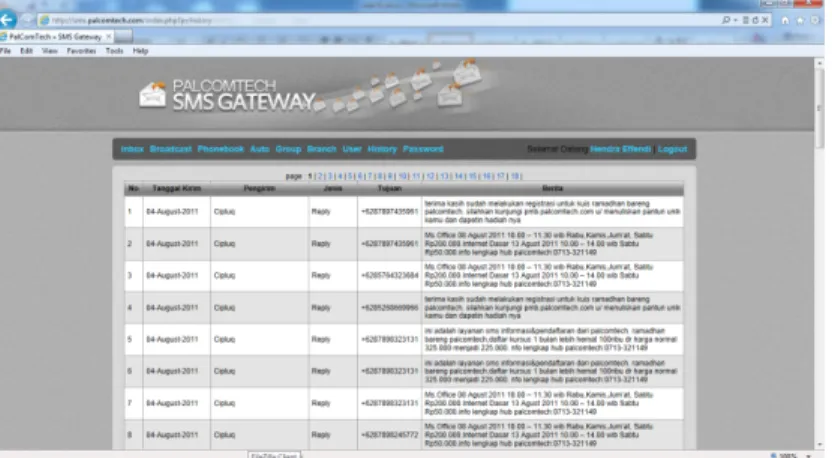Click the vertical scrollbar thumb
Image resolution: width=832 pixels, height=458 pixels.
pos(820,109)
